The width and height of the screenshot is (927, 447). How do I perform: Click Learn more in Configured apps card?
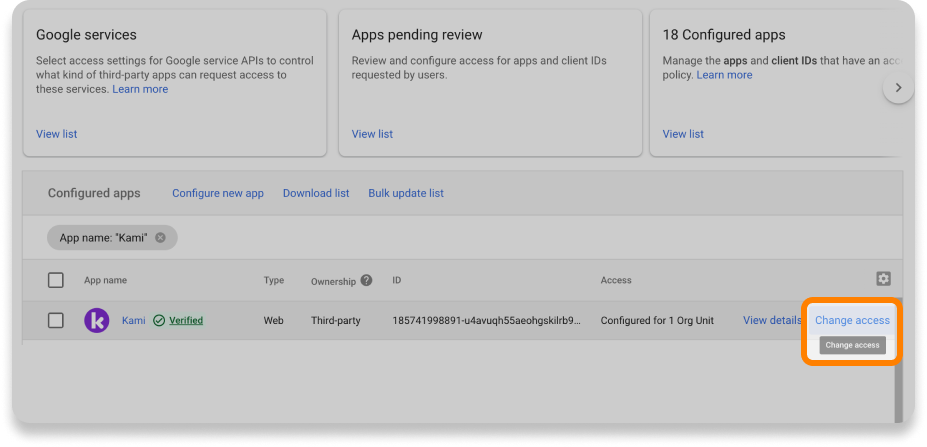coord(724,75)
